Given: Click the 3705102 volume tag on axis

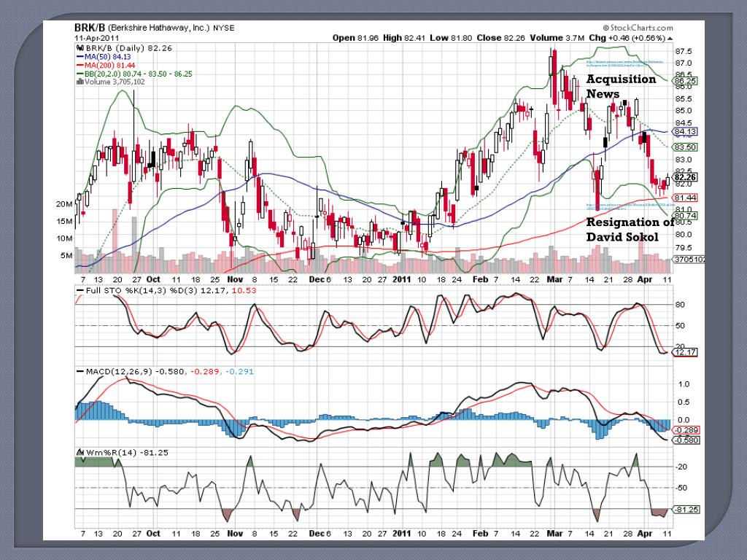Looking at the screenshot, I should tap(689, 260).
